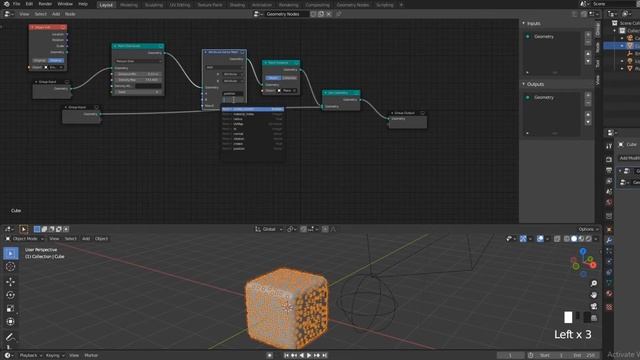Click the highlighted first attribute suggestion in dropdown

(253, 109)
